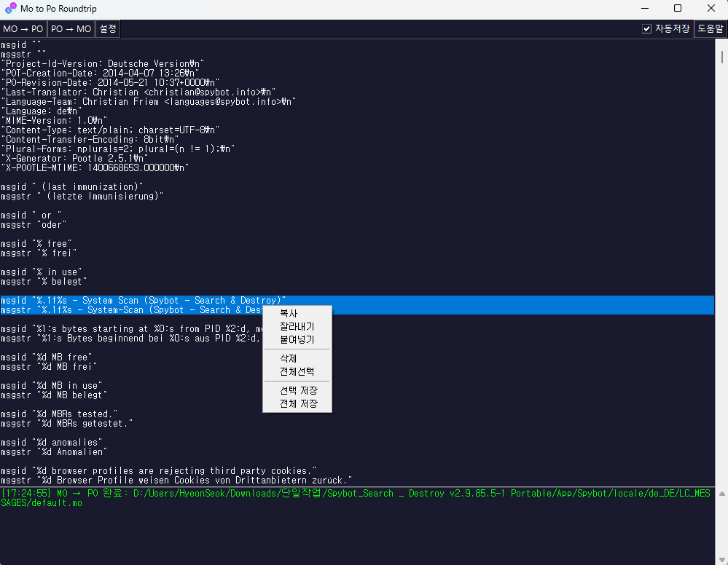728x565 pixels.
Task: Click the MO → PO conversion button
Action: pos(23,29)
